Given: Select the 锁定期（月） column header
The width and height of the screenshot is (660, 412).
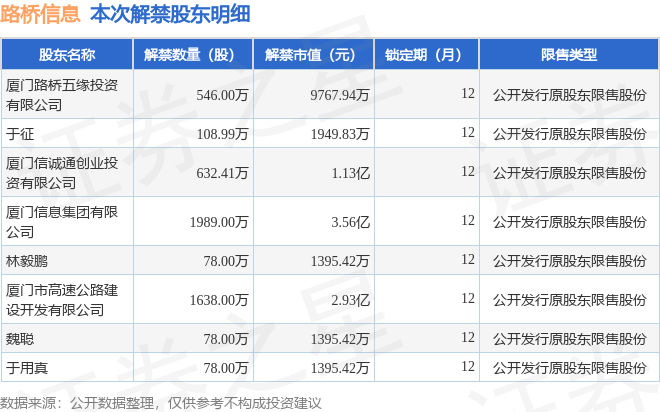Looking at the screenshot, I should click(426, 55).
